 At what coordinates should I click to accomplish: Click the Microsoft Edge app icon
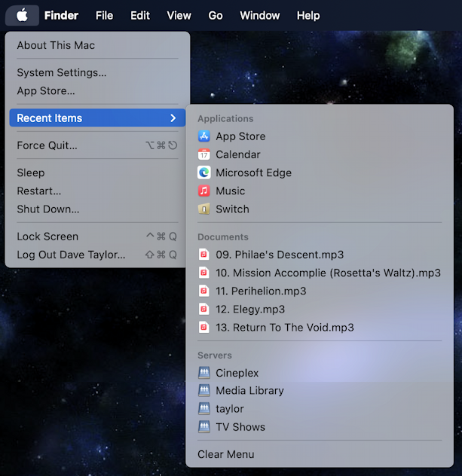(203, 172)
